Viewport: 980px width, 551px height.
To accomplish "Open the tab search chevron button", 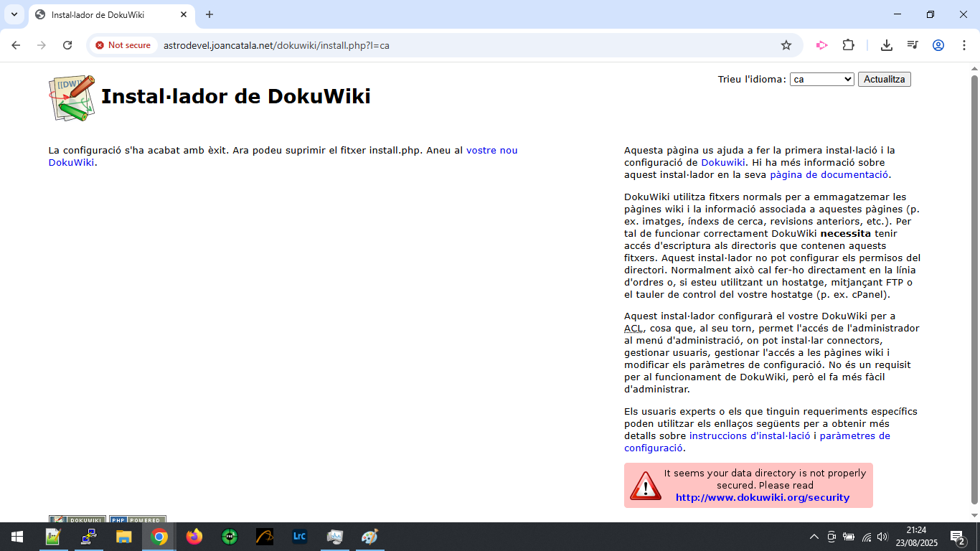I will pos(14,14).
